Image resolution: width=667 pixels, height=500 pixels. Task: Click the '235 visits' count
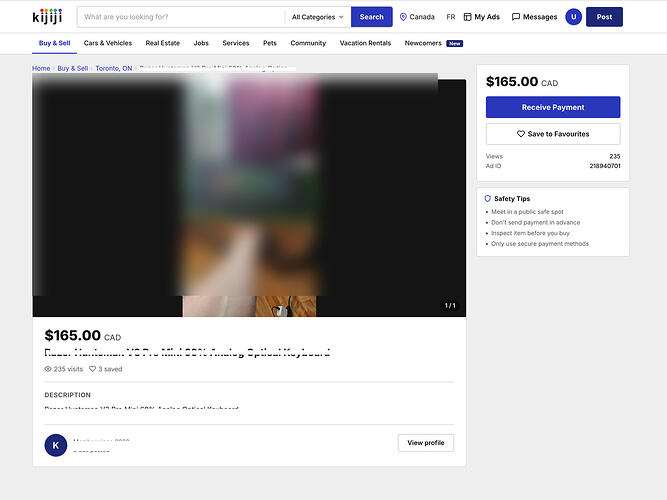tap(64, 369)
